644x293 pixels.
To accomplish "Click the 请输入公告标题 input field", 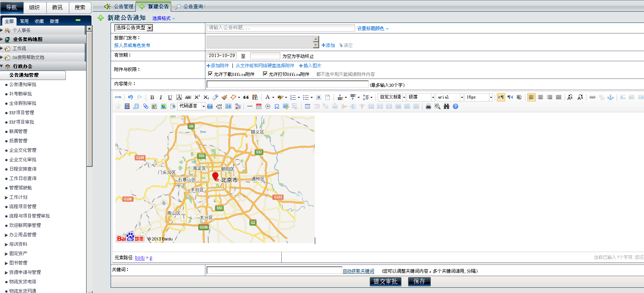I will (281, 28).
